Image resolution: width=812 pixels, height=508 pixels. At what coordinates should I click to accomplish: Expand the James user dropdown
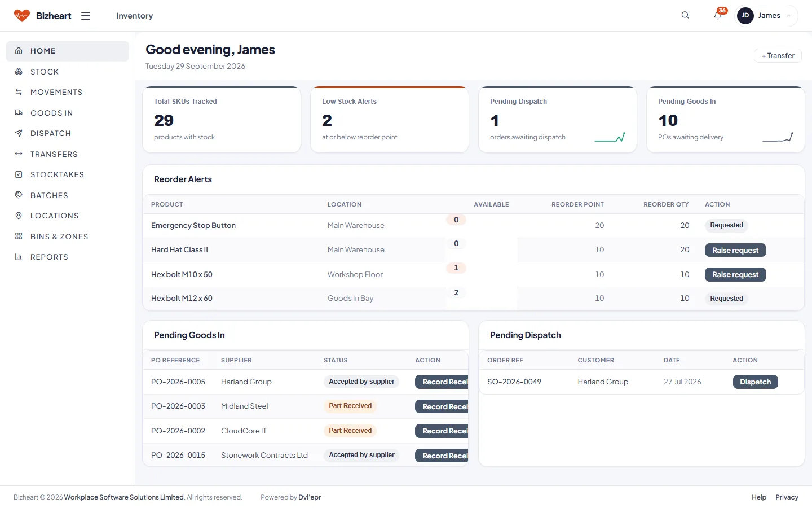[767, 16]
